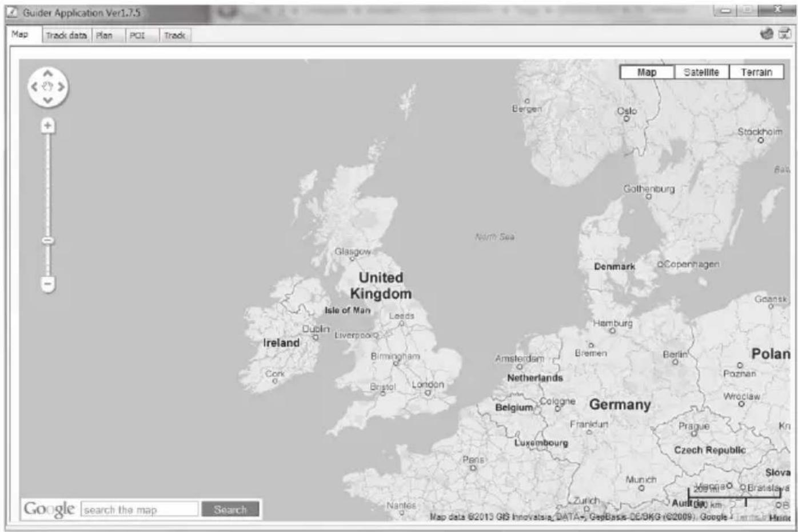This screenshot has width=798, height=532.
Task: Click the Bristol city label
Action: point(382,387)
